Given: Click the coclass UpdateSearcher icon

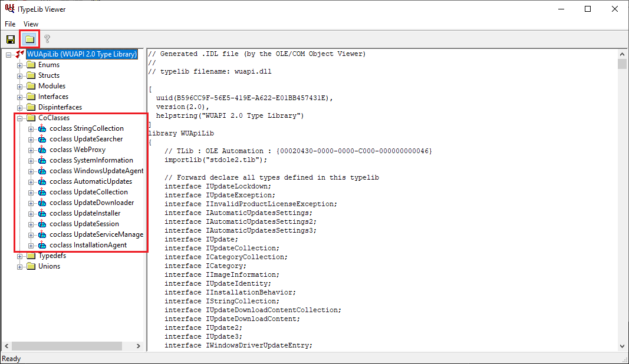Looking at the screenshot, I should click(x=42, y=139).
